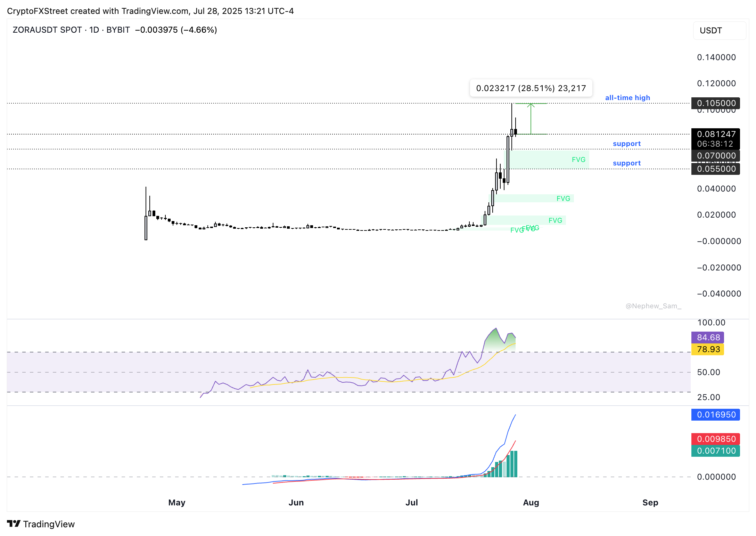Click the Jul label on time axis
The width and height of the screenshot is (756, 536).
tap(412, 503)
